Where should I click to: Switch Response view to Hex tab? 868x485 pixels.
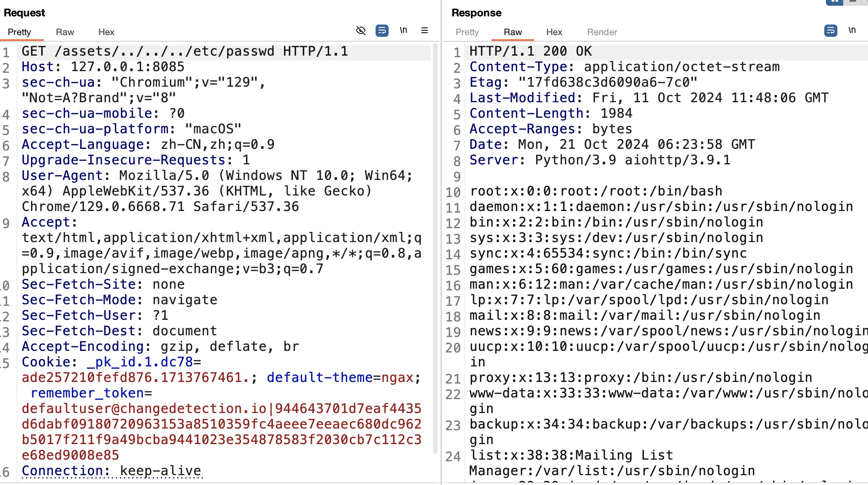tap(554, 32)
